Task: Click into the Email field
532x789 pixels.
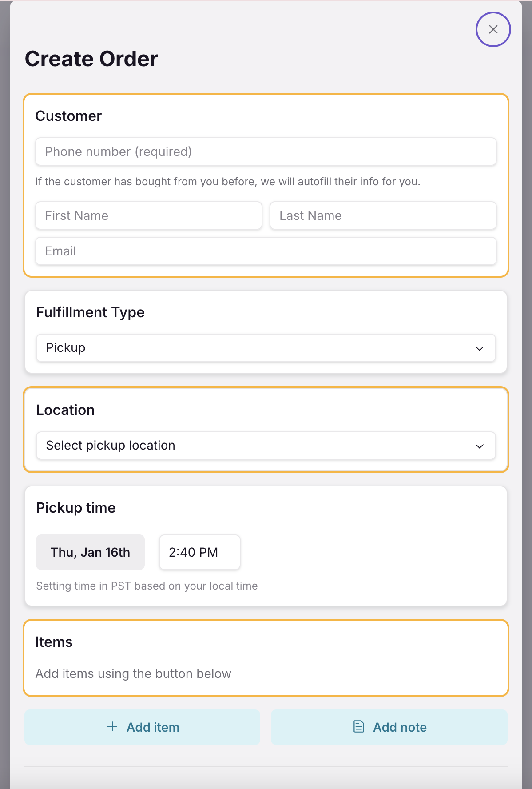Action: [x=266, y=251]
